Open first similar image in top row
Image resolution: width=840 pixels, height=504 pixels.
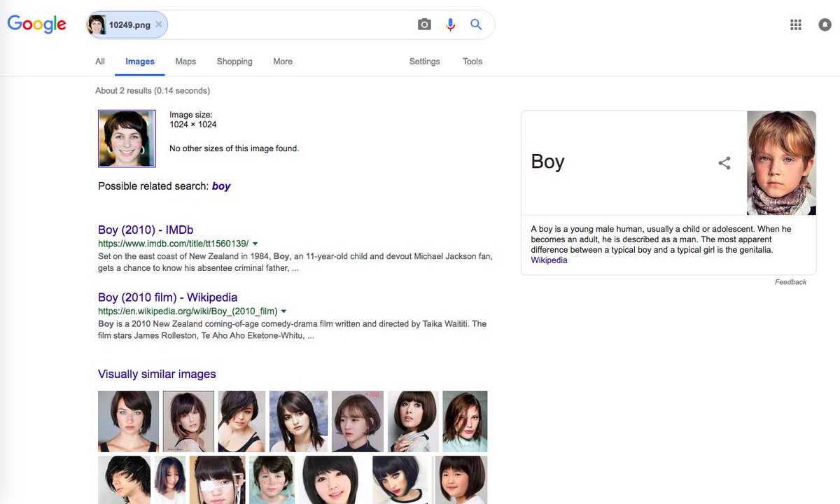128,421
